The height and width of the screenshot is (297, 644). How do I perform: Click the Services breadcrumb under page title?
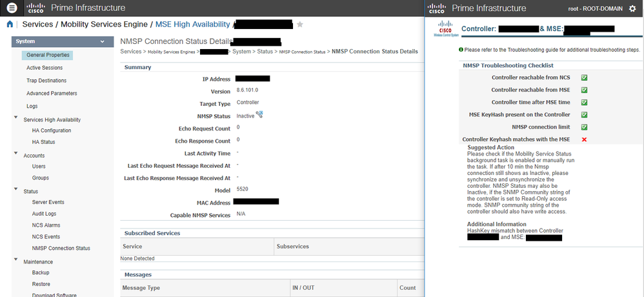coord(130,52)
